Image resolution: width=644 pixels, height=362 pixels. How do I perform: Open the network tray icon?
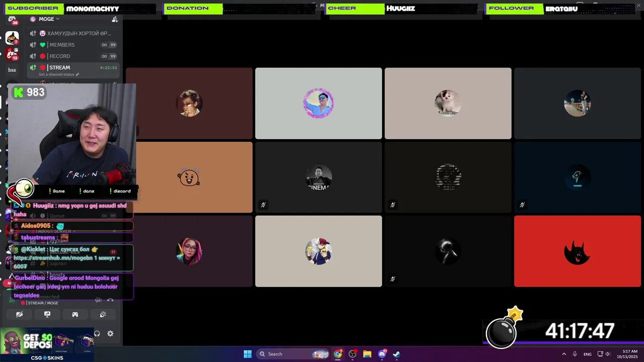click(600, 354)
